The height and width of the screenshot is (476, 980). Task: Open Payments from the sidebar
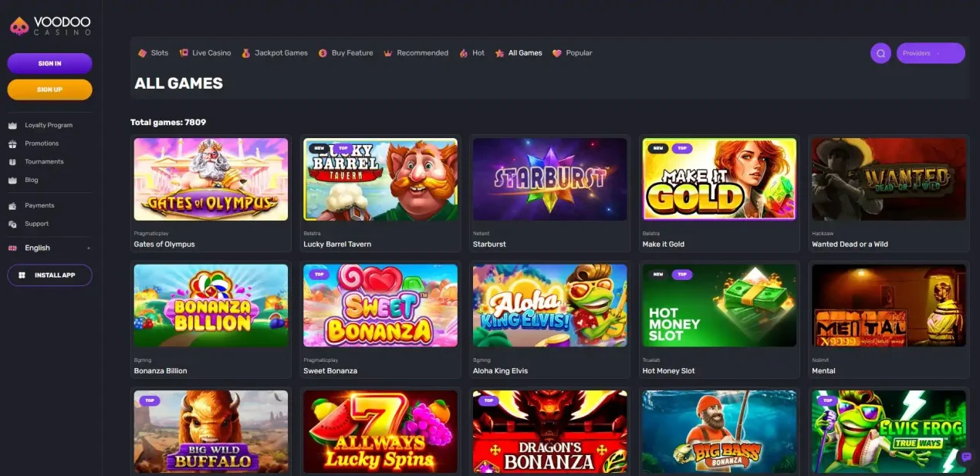click(x=39, y=205)
